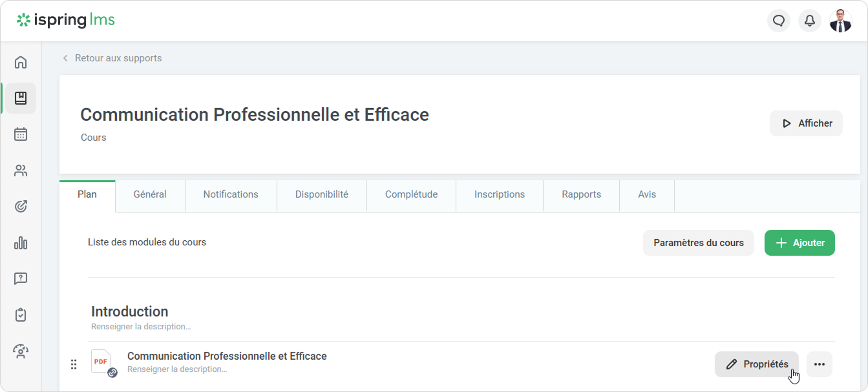
Task: Open the user profile avatar
Action: pyautogui.click(x=840, y=21)
